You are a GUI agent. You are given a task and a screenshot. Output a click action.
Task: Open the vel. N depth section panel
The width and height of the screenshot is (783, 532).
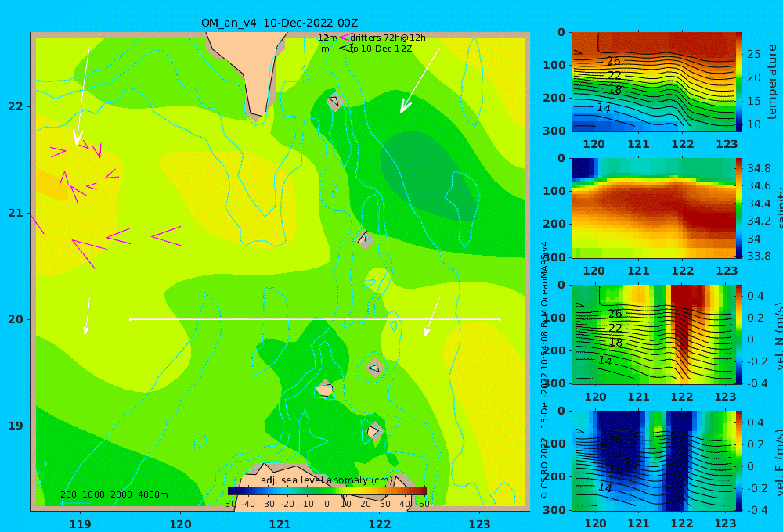(x=652, y=334)
